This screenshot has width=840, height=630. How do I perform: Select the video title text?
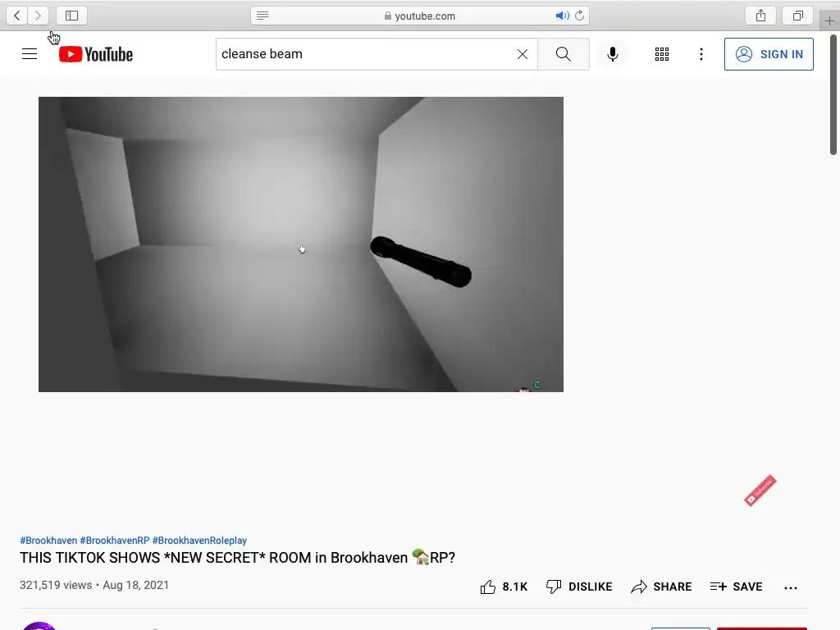[237, 558]
